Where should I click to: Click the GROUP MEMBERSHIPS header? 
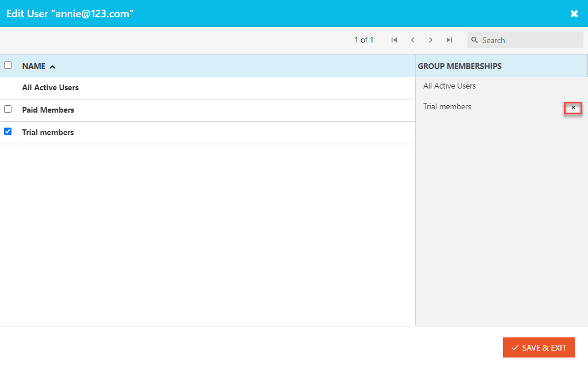459,66
